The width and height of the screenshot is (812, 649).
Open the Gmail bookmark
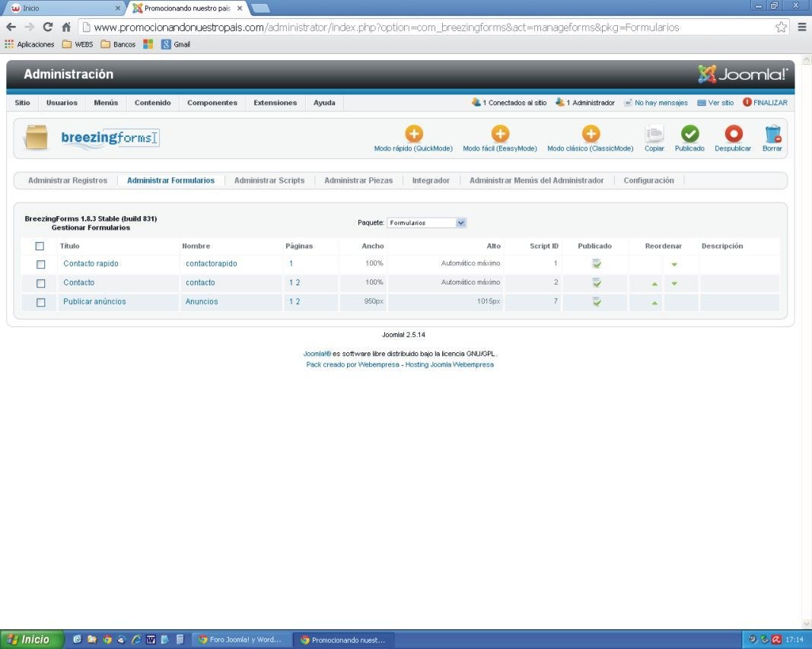click(x=176, y=44)
